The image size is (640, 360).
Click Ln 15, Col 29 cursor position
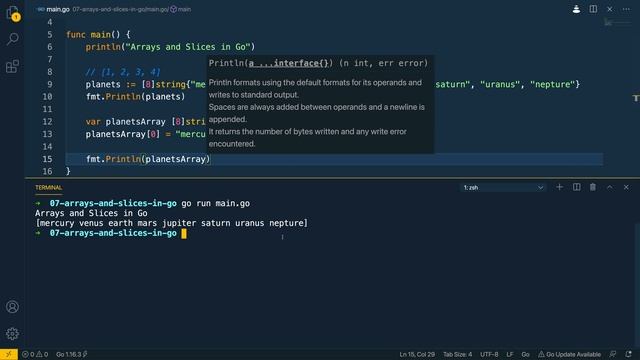coord(417,354)
